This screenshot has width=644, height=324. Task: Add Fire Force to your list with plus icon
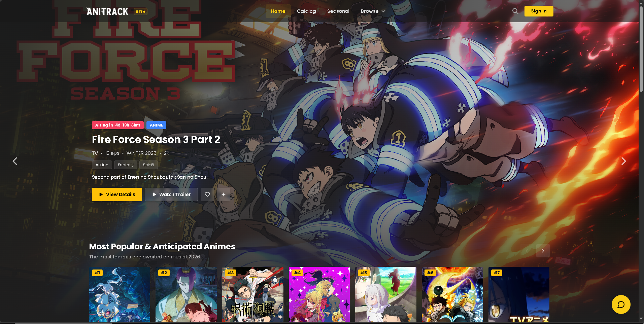pyautogui.click(x=223, y=194)
